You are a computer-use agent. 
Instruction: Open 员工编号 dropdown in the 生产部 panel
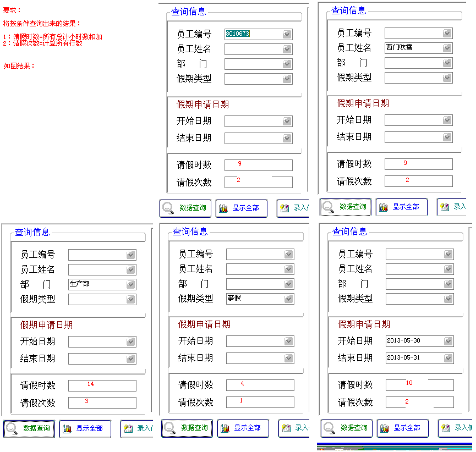tap(130, 255)
